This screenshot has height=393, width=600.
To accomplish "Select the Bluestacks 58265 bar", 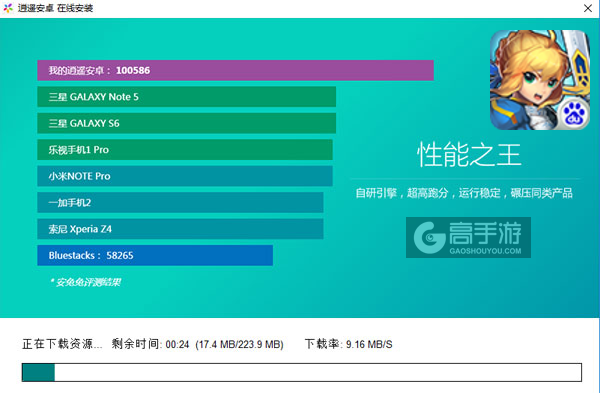I will pyautogui.click(x=155, y=255).
